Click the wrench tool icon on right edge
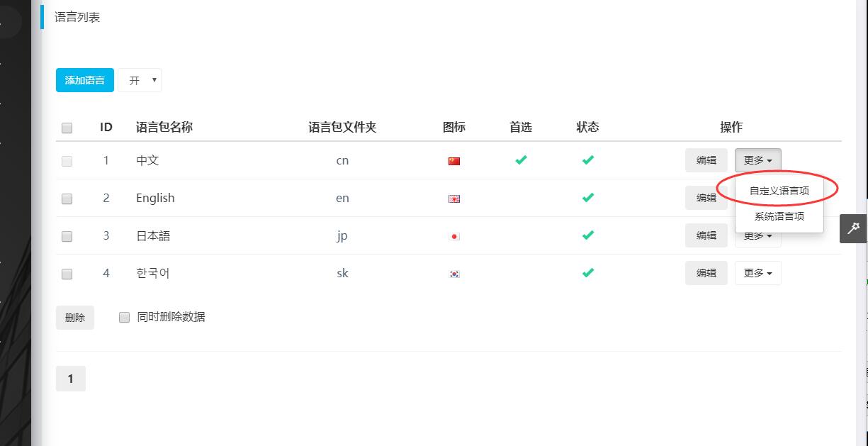The height and width of the screenshot is (446, 868). tap(853, 228)
